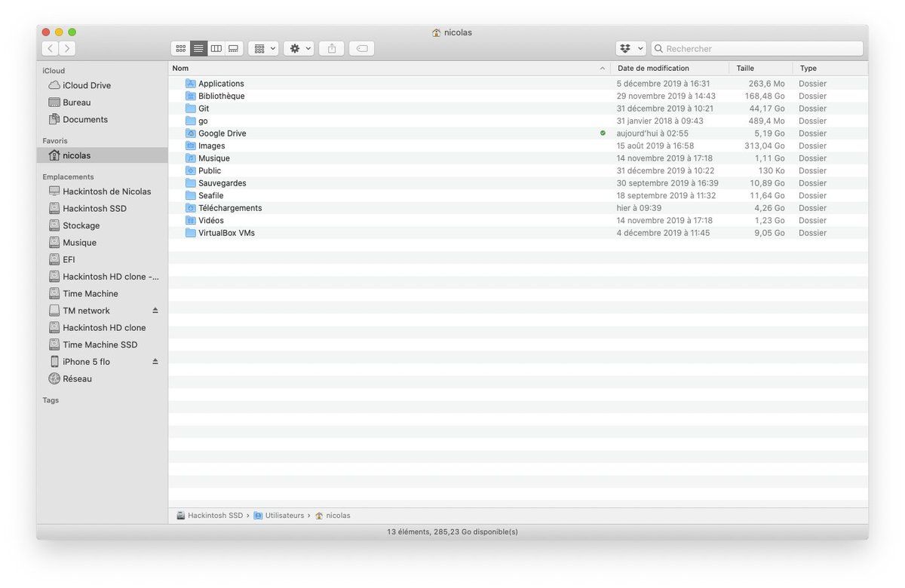Switch to gallery view mode

tap(234, 48)
